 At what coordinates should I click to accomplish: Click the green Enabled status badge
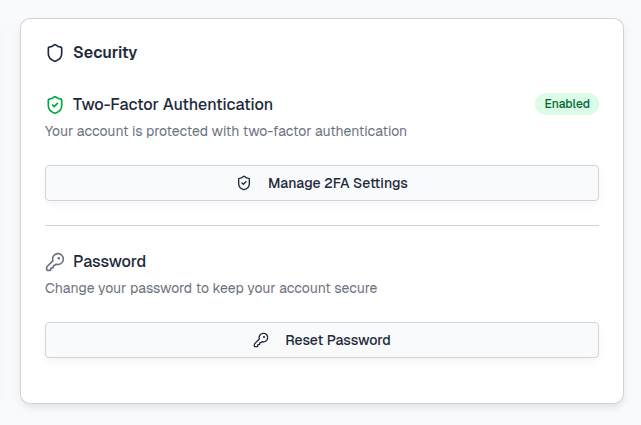(566, 104)
